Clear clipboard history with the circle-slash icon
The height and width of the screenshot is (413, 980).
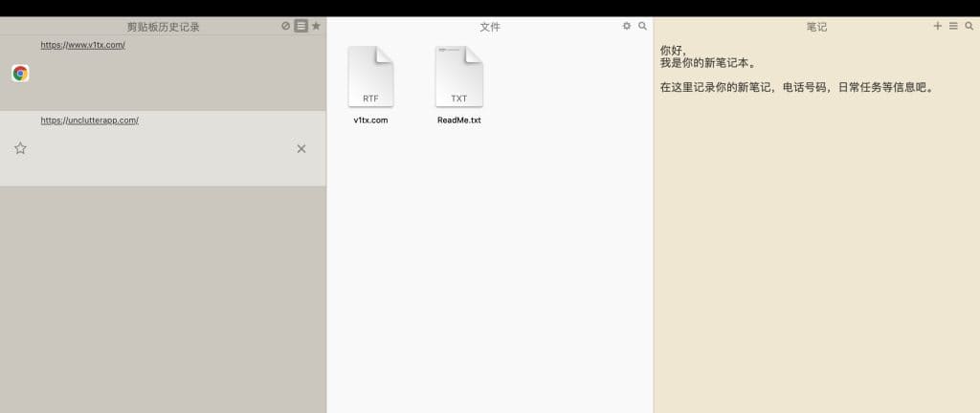coord(285,26)
